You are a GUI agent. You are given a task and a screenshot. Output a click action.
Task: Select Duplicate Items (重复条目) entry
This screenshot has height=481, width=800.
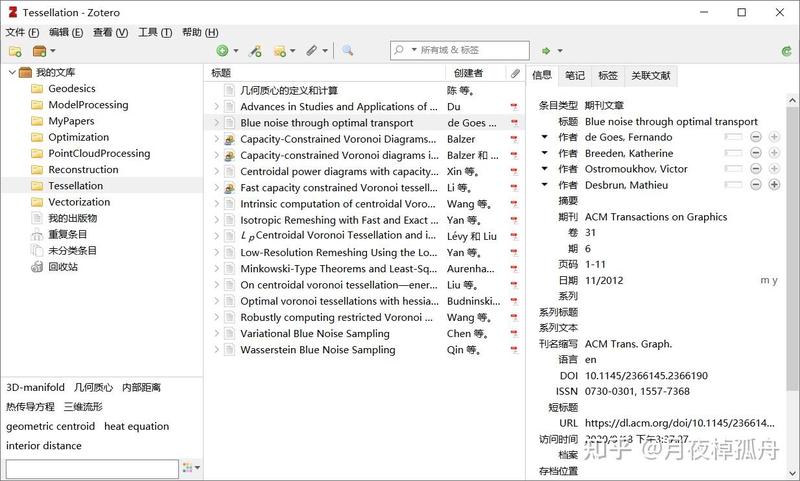pos(67,234)
